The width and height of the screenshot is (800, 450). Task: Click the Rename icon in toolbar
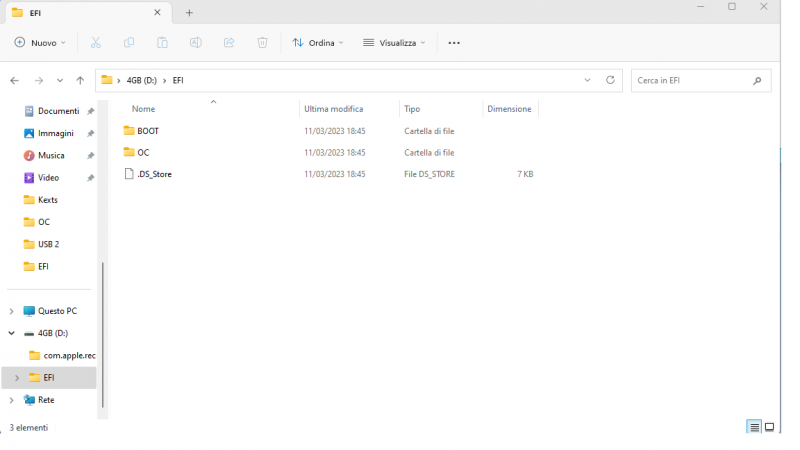tap(196, 43)
